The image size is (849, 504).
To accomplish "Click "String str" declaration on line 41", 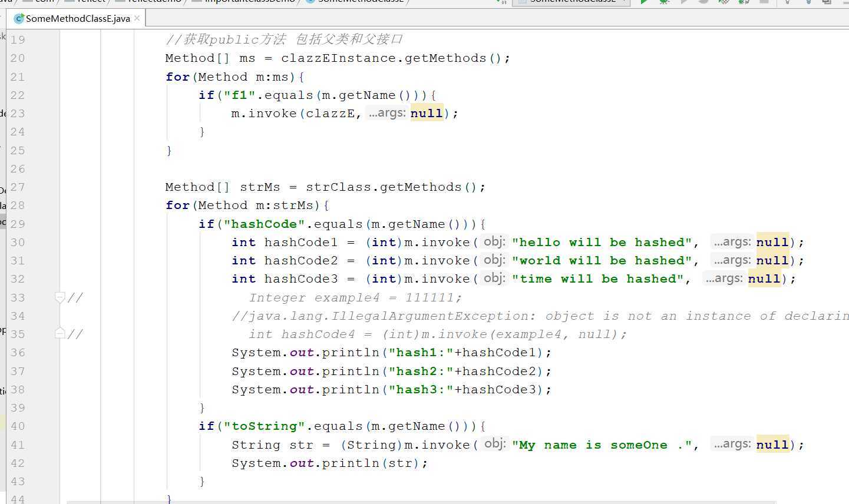I will pos(272,445).
